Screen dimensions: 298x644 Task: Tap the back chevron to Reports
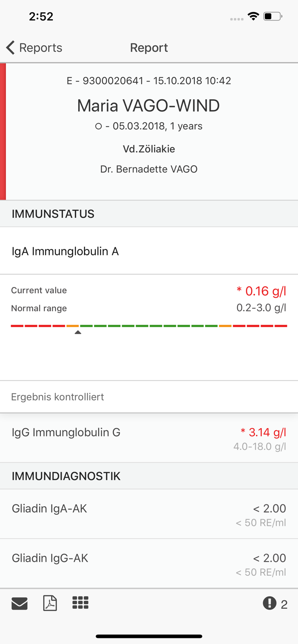point(11,48)
